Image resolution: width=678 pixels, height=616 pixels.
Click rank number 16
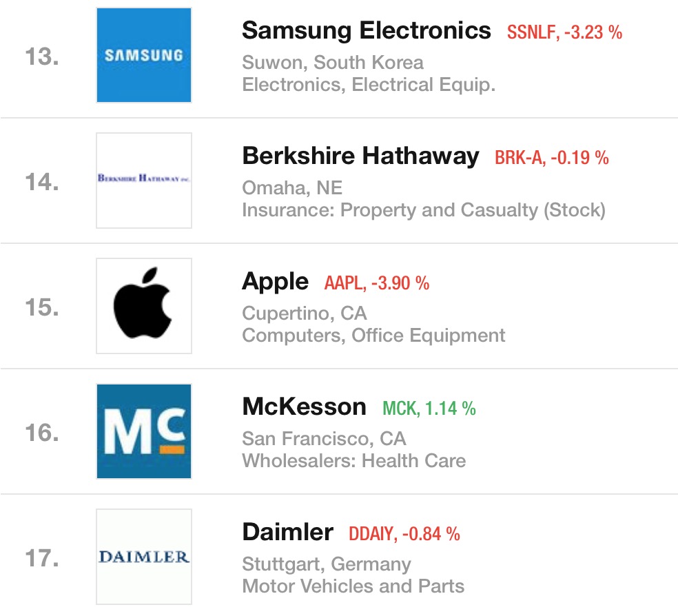41,433
